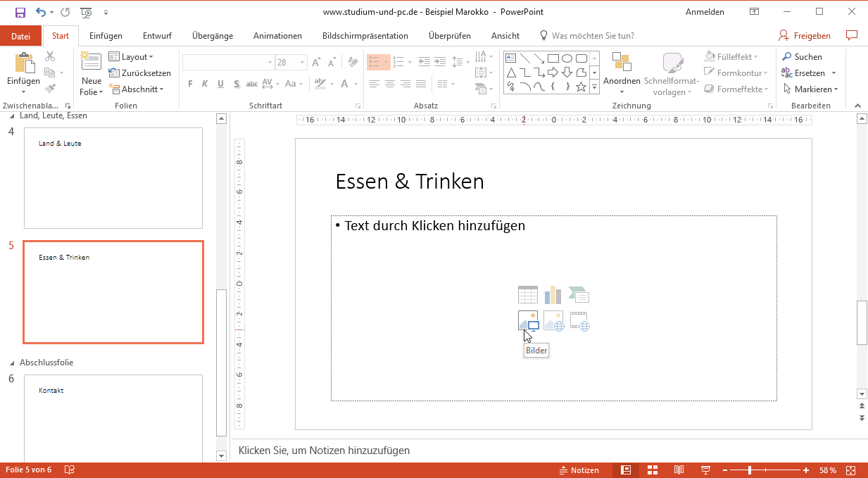Cut selection with the scissors icon
This screenshot has width=868, height=478.
click(50, 56)
